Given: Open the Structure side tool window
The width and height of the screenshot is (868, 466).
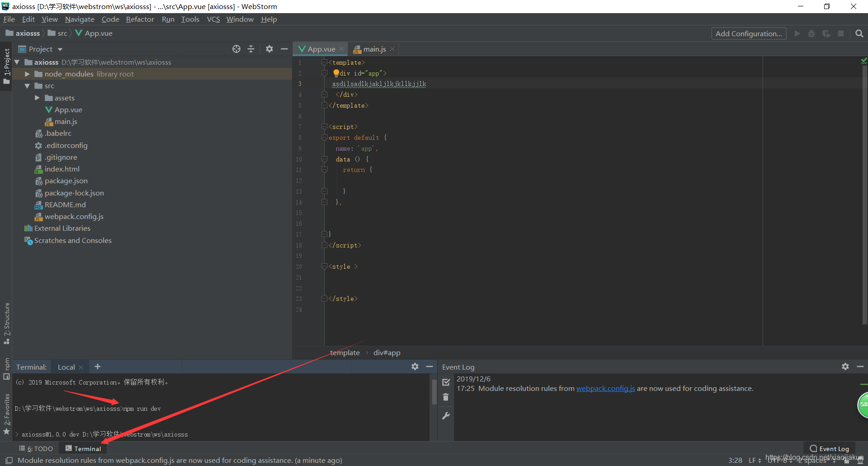Looking at the screenshot, I should [7, 323].
